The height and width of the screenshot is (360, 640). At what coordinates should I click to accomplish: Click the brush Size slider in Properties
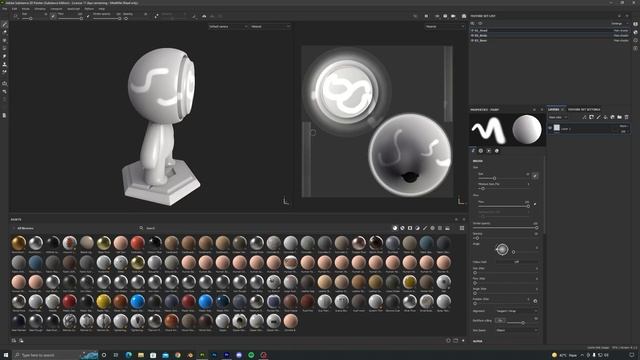coord(504,178)
